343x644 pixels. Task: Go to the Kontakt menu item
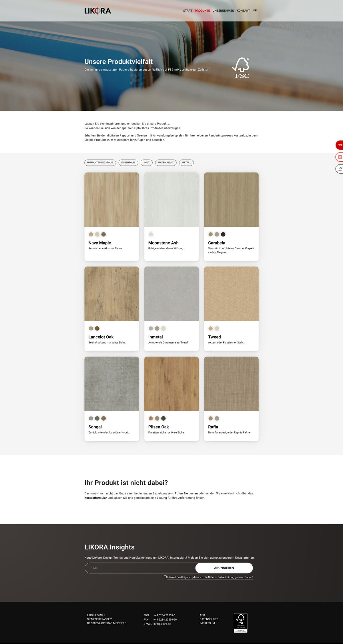click(x=243, y=11)
